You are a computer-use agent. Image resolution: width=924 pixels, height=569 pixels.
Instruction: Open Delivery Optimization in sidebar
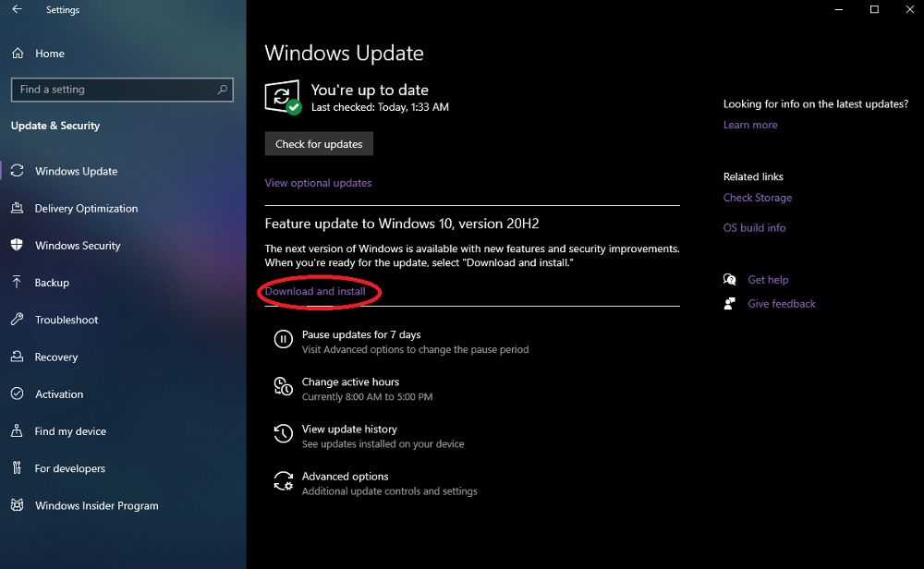[86, 209]
